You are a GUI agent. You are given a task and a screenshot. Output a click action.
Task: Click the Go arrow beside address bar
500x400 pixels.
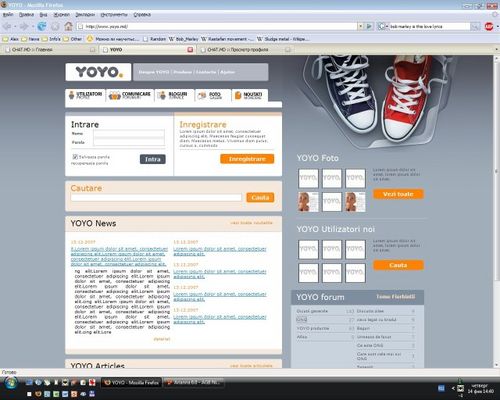click(x=369, y=26)
